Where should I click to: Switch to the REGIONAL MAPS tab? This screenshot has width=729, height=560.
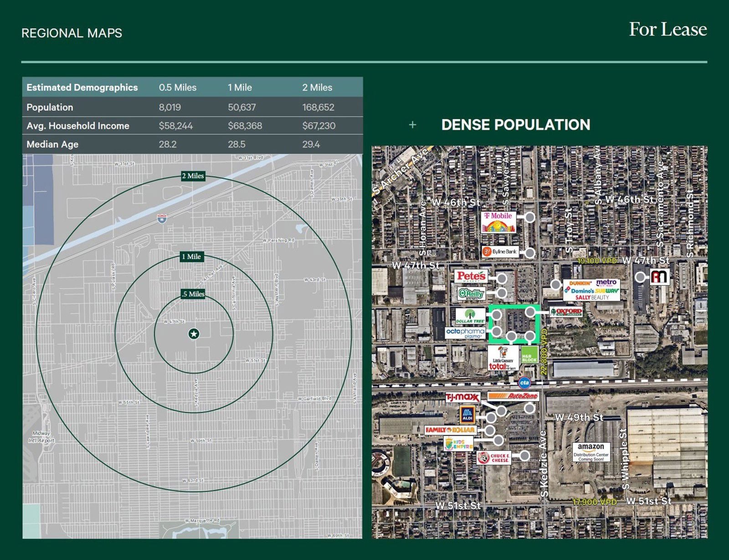click(72, 33)
